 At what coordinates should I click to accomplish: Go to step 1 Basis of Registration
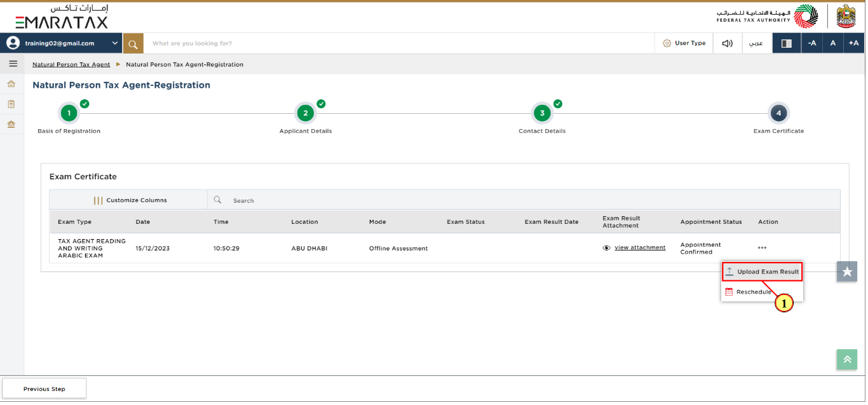pyautogui.click(x=69, y=114)
